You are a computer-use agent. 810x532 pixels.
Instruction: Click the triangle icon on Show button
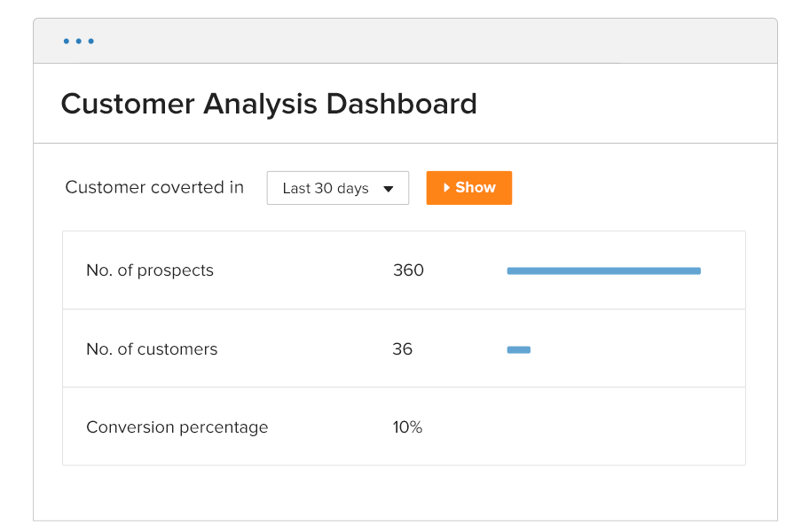click(x=447, y=188)
